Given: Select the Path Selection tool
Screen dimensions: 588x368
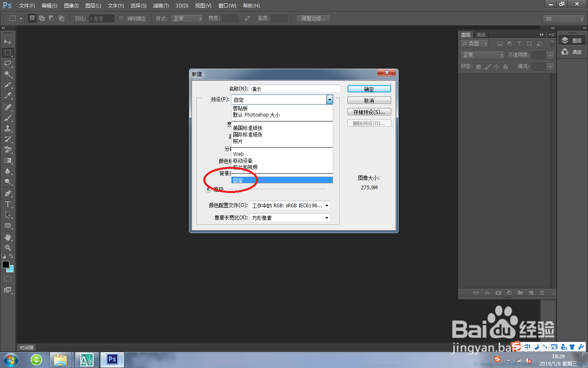Looking at the screenshot, I should click(8, 215).
